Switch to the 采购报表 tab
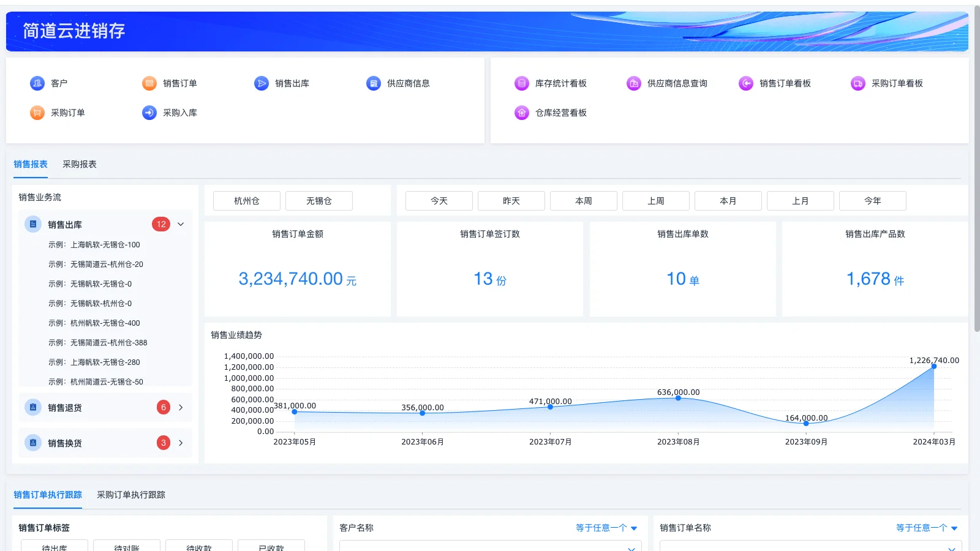 pos(80,164)
